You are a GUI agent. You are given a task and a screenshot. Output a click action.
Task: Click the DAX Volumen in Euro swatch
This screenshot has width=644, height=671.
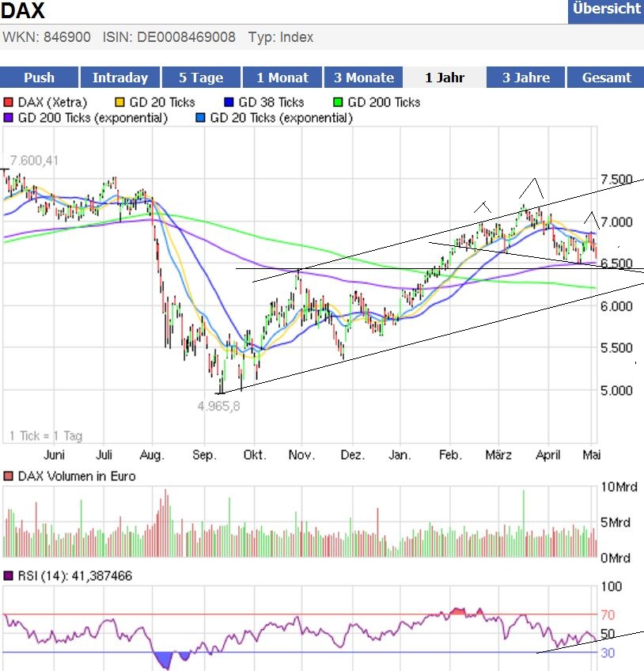(8, 476)
